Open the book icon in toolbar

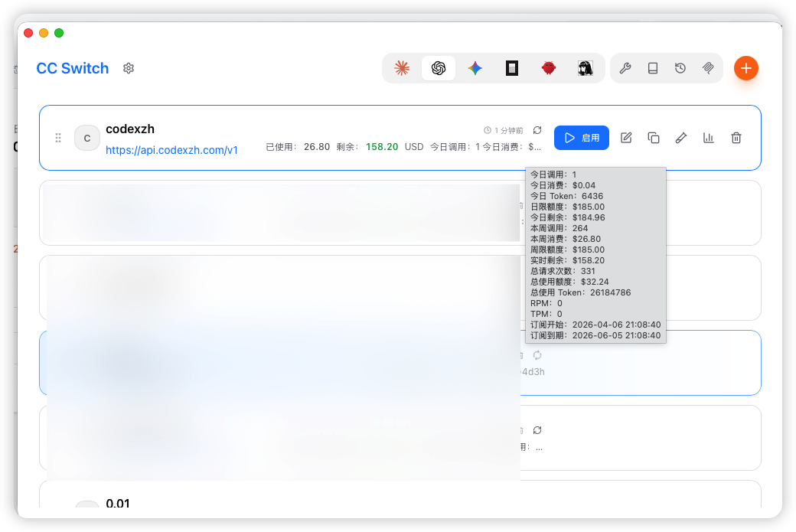[x=653, y=68]
